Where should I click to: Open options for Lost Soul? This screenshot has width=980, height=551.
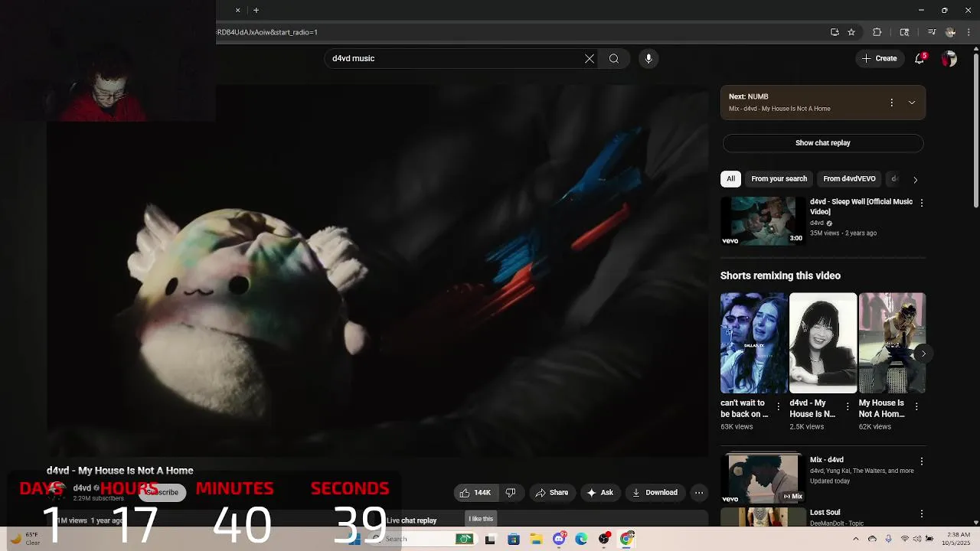click(922, 514)
